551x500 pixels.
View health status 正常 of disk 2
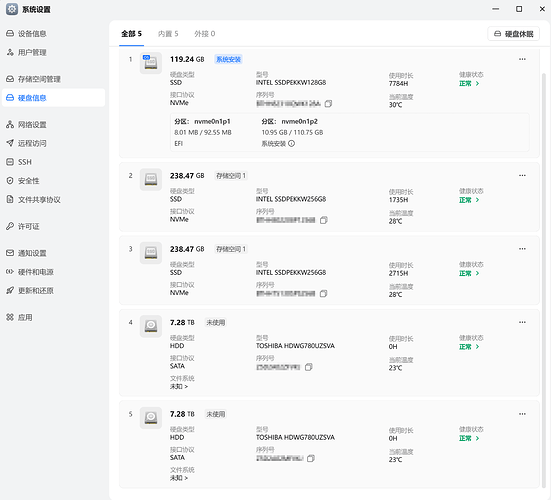click(x=469, y=200)
